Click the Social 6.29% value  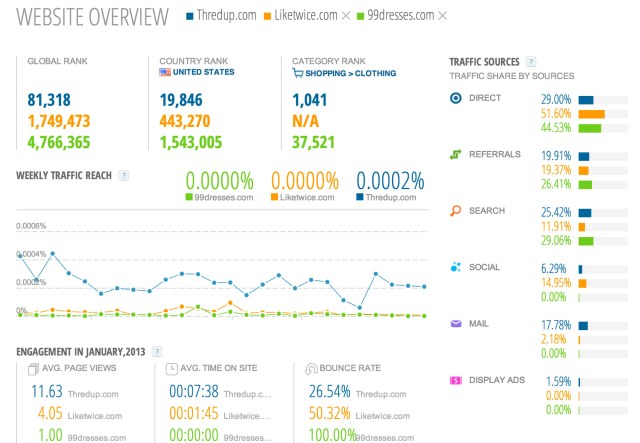click(554, 269)
